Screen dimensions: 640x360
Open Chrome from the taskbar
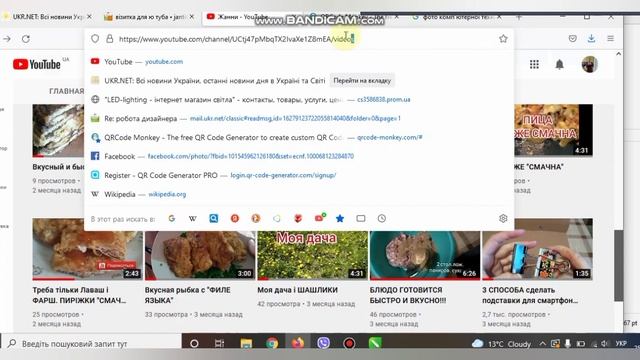(x=272, y=343)
